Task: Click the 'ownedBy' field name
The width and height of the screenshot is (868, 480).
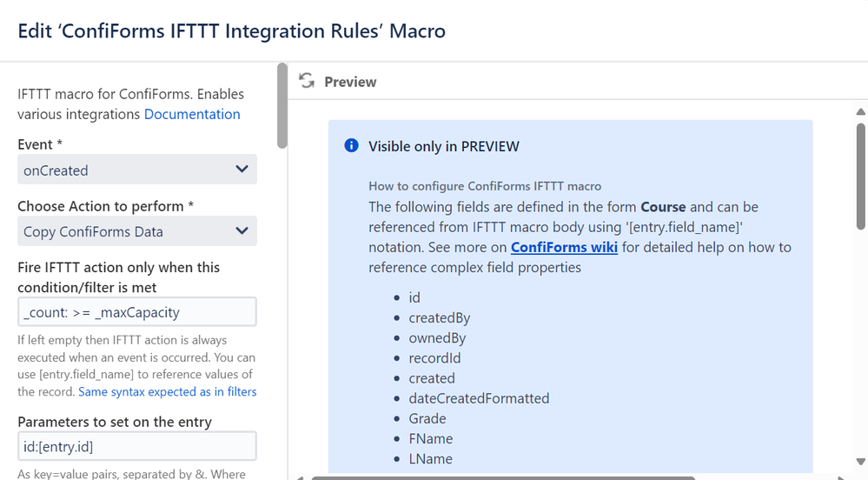Action: click(x=437, y=338)
